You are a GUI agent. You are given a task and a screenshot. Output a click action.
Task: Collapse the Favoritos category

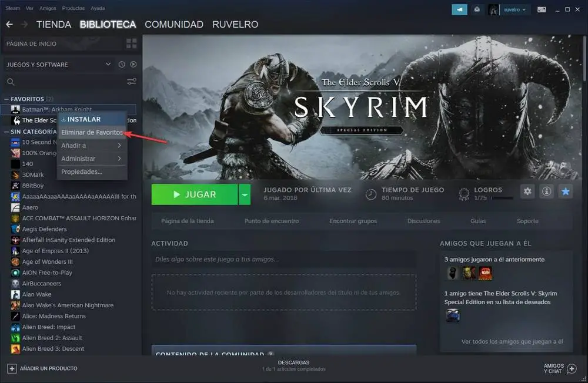click(x=6, y=99)
